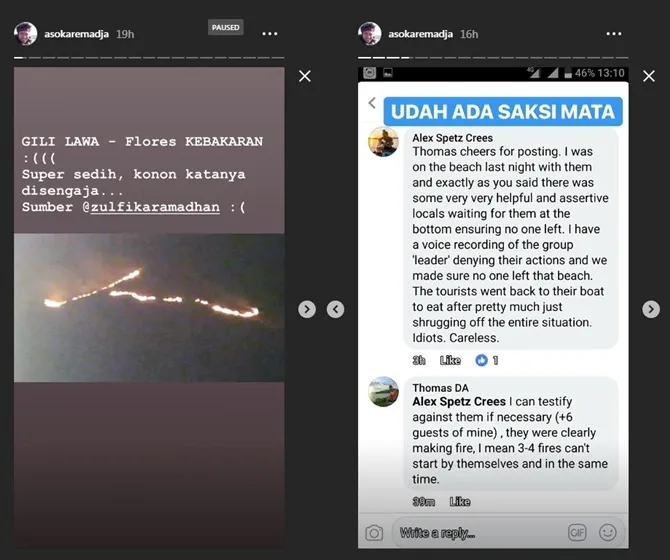Click the thumbs-up reaction count icon
The width and height of the screenshot is (670, 560).
tap(481, 361)
